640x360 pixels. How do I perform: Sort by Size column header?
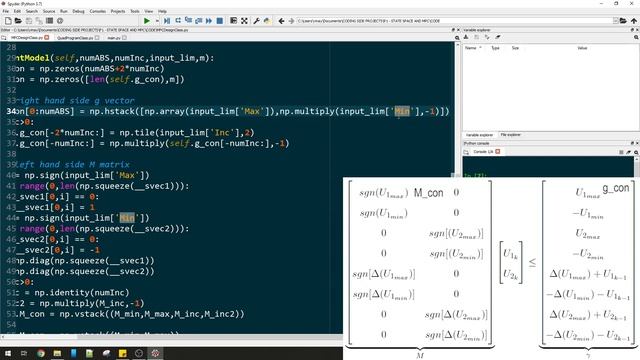tap(515, 48)
